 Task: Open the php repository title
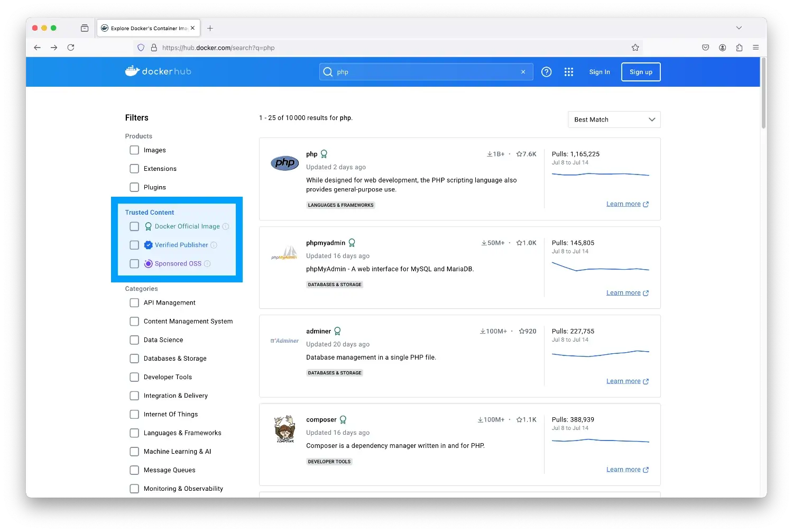312,154
